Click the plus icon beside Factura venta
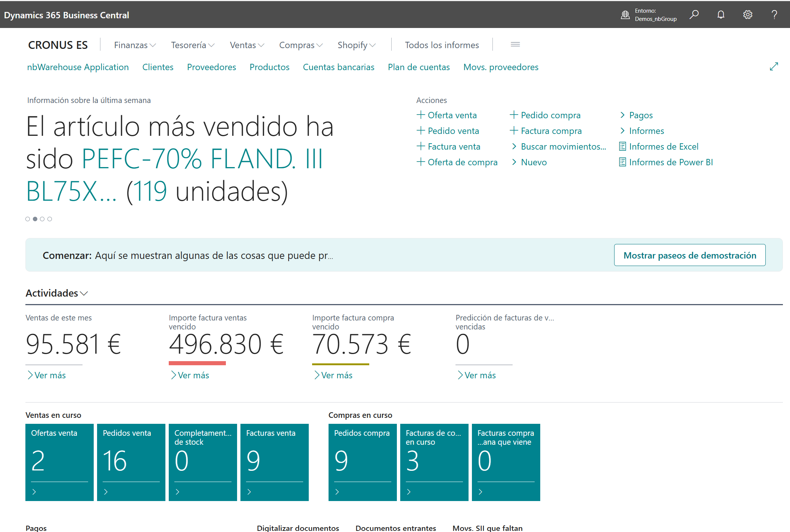 (x=421, y=146)
